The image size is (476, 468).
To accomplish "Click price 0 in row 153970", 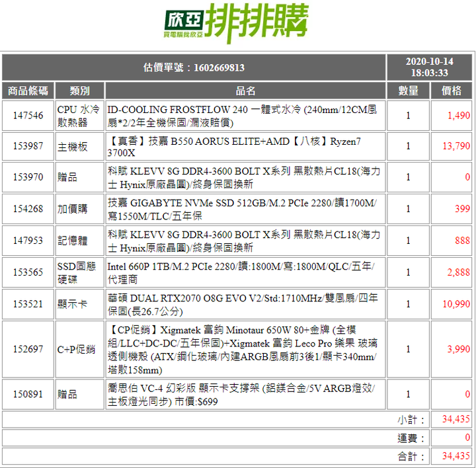I will click(467, 177).
